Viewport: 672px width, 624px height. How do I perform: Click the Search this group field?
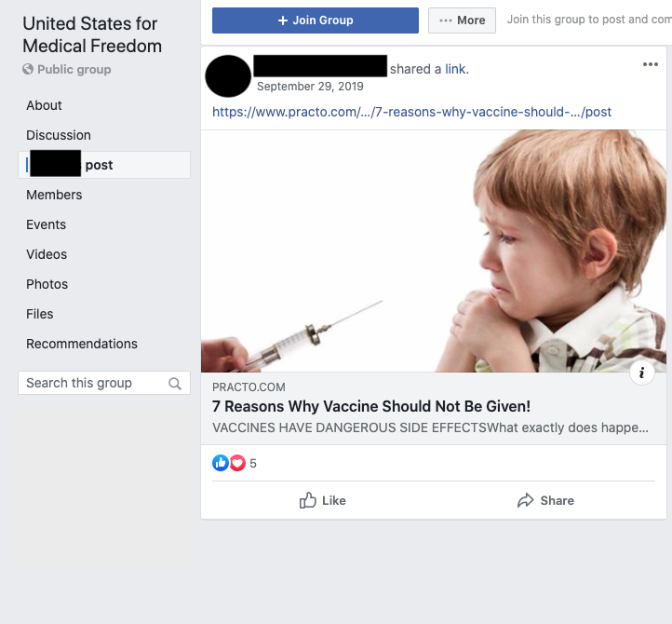point(91,383)
